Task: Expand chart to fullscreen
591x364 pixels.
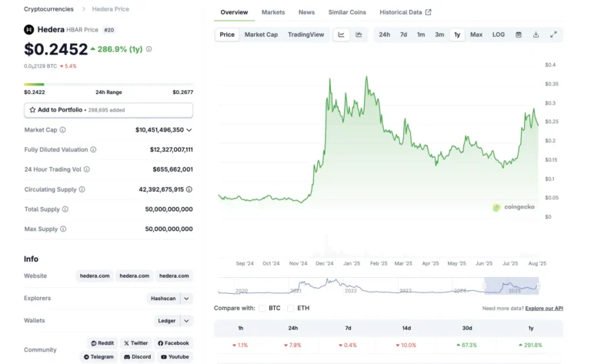Action: click(x=553, y=35)
